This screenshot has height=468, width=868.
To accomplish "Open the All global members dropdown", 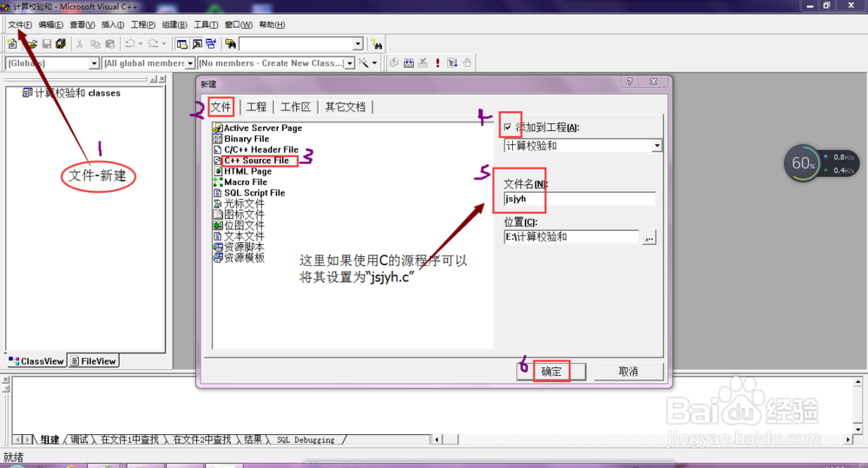I will tap(190, 63).
